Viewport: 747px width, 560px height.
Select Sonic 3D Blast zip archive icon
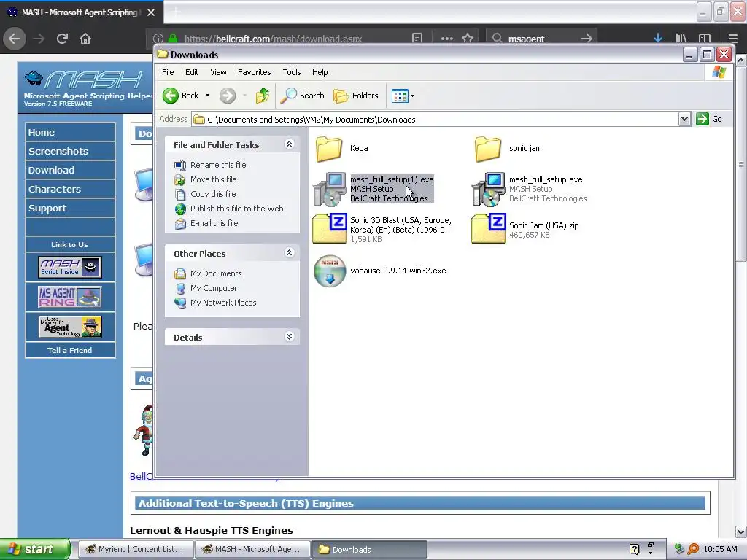coord(330,228)
